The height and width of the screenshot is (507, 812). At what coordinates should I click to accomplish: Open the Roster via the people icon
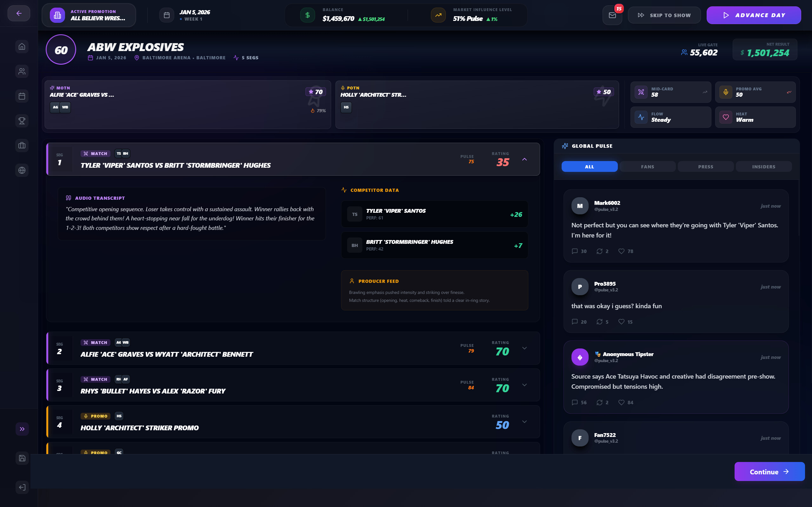(x=22, y=71)
